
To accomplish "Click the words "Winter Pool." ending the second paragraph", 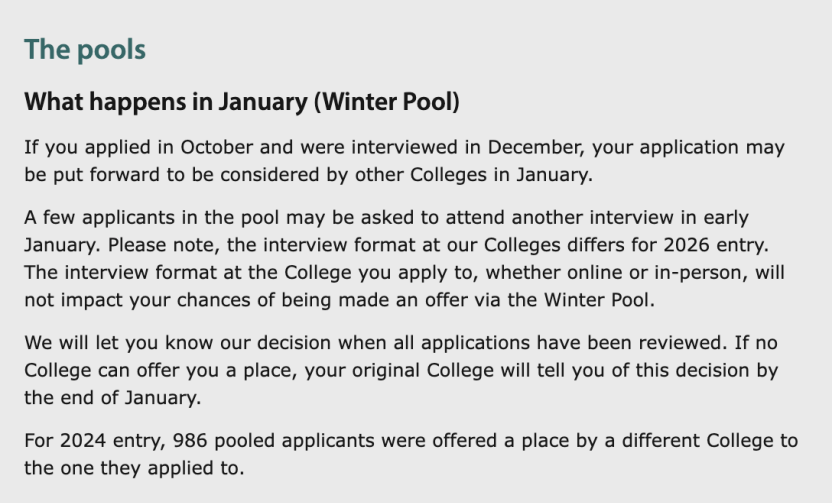I will pos(600,300).
